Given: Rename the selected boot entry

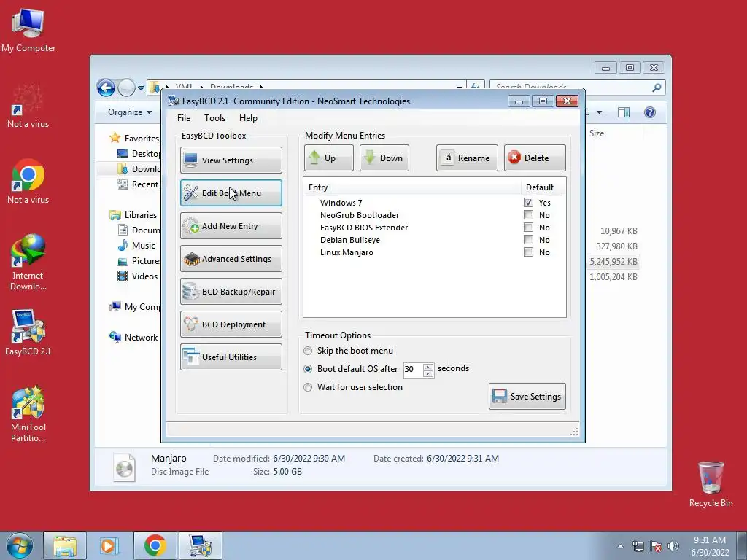Looking at the screenshot, I should [467, 157].
